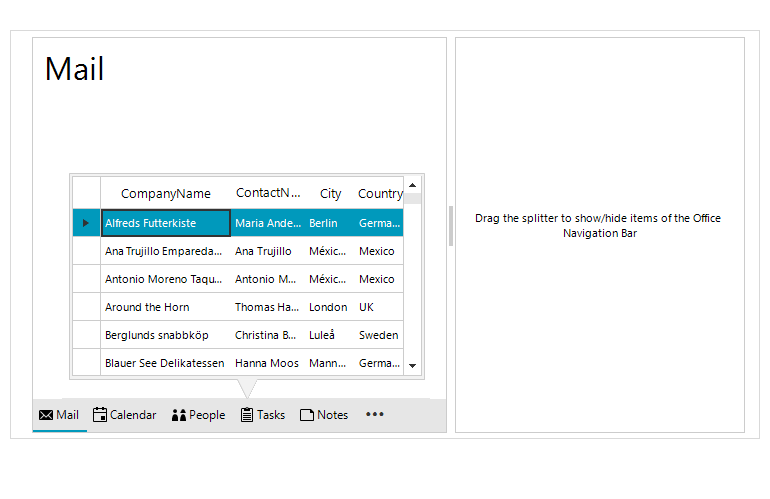Select the Antonio Moreno Taqu... cell
Viewport: 770px width, 499px height.
pyautogui.click(x=165, y=279)
